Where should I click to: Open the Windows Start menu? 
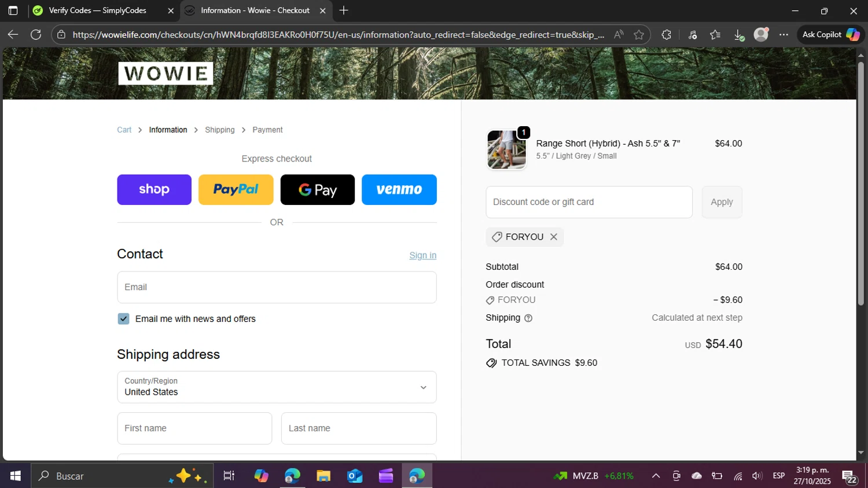tap(15, 476)
